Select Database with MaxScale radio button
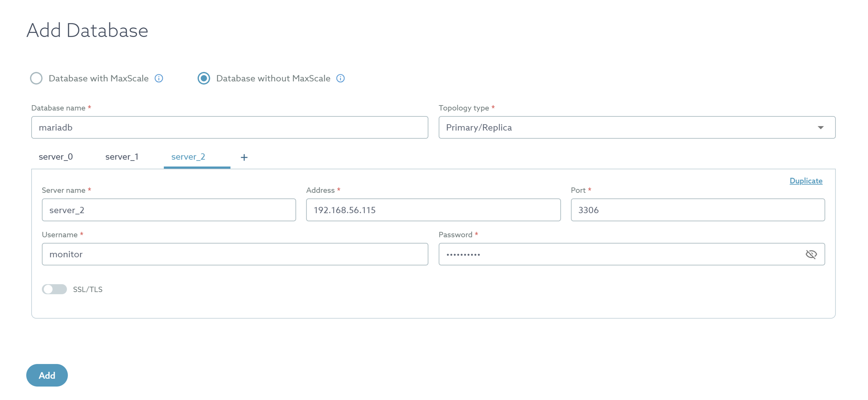868x400 pixels. (36, 78)
